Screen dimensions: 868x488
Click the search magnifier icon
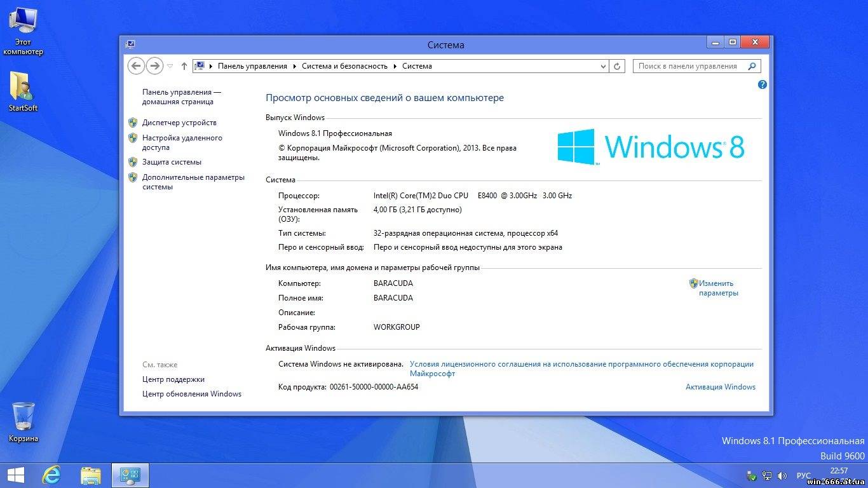point(752,66)
